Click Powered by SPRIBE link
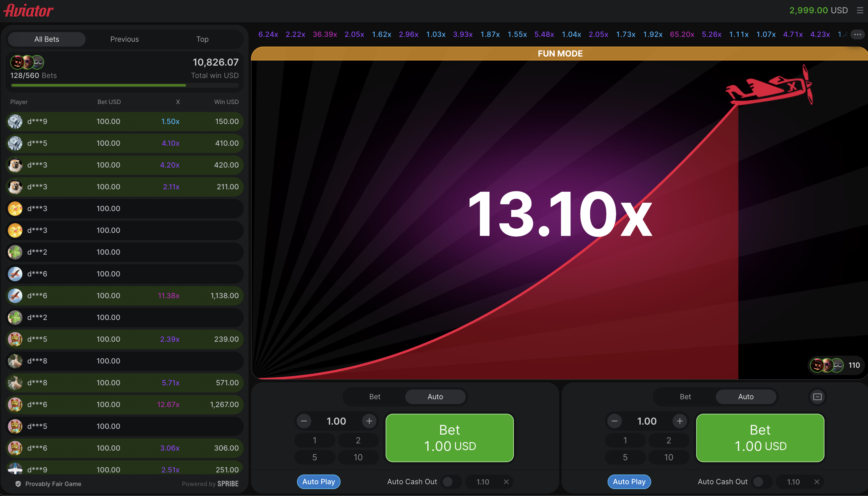This screenshot has height=496, width=868. click(x=210, y=484)
